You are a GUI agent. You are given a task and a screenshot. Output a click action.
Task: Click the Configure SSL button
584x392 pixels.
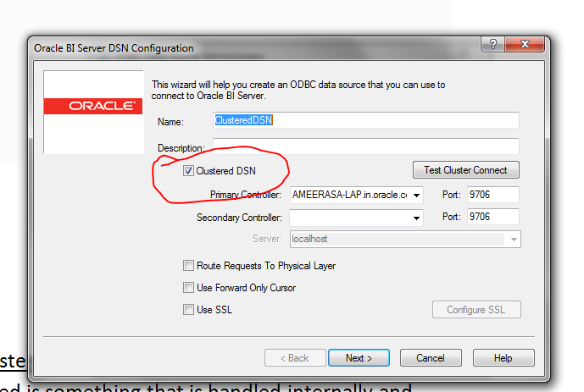(476, 309)
